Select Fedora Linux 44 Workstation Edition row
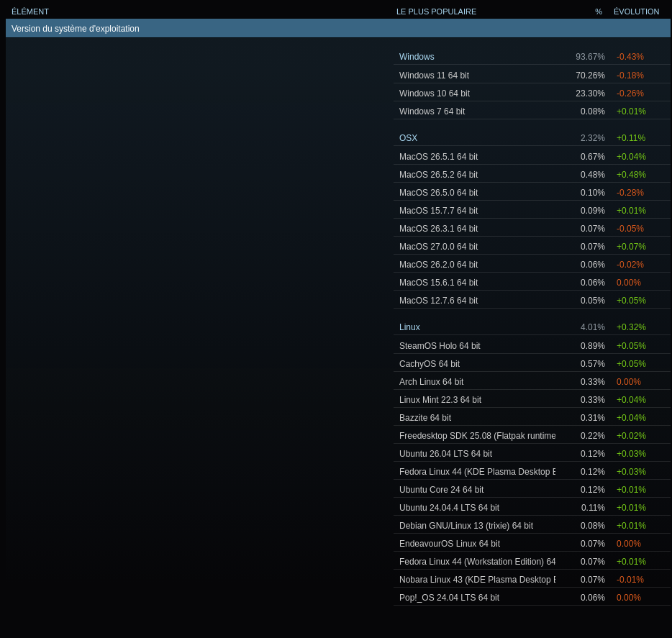The height and width of the screenshot is (638, 672). click(x=532, y=561)
